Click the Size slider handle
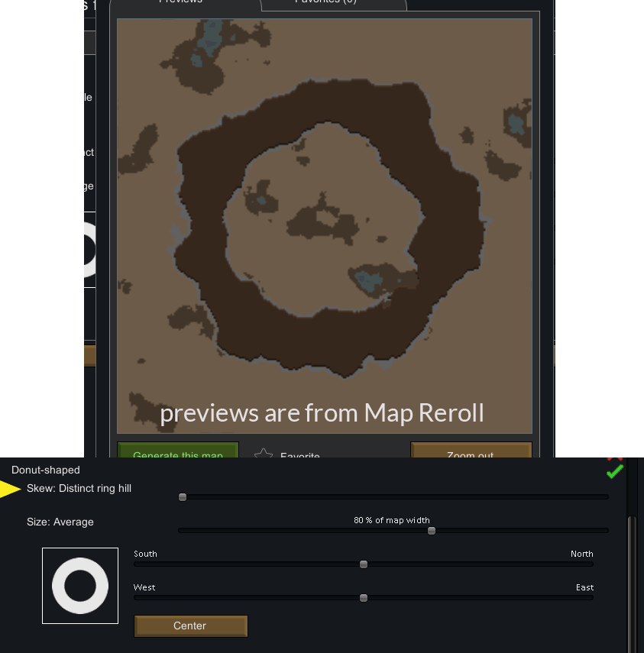 (432, 531)
